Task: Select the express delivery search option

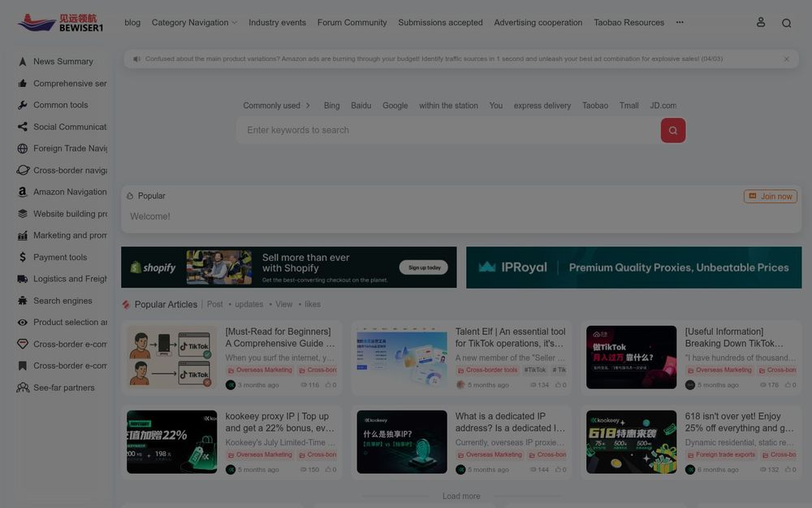Action: tap(542, 106)
